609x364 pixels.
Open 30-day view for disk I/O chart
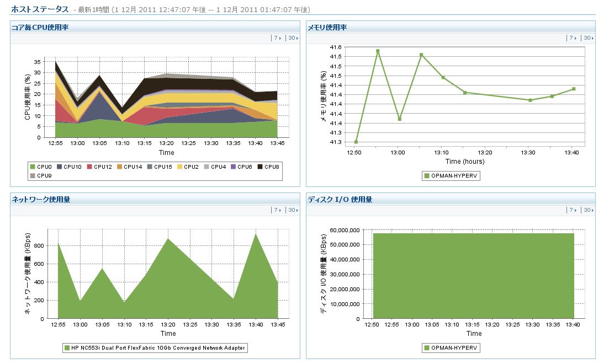tap(588, 210)
